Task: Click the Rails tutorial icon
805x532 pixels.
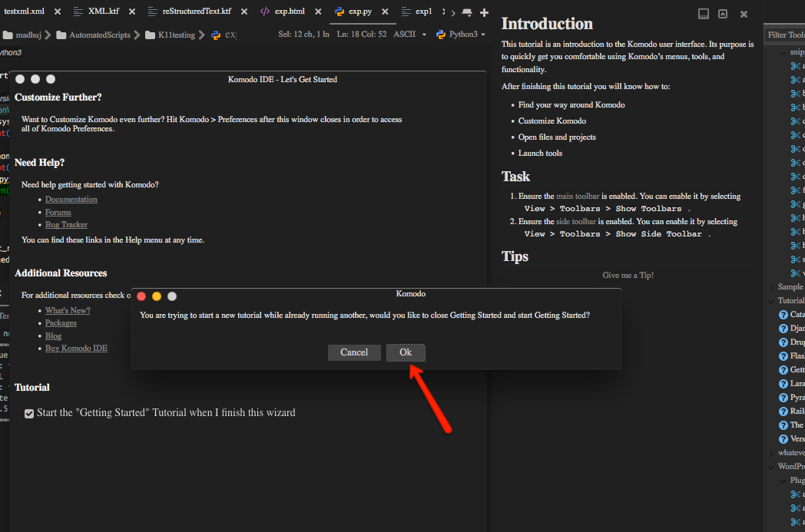Action: (x=784, y=411)
